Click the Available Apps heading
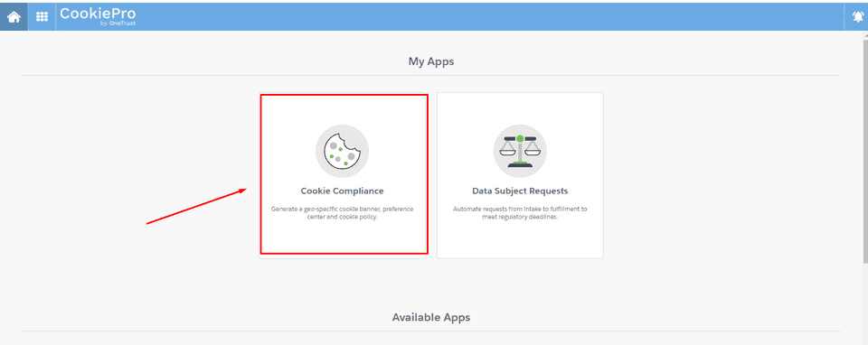Image resolution: width=868 pixels, height=345 pixels. [431, 317]
